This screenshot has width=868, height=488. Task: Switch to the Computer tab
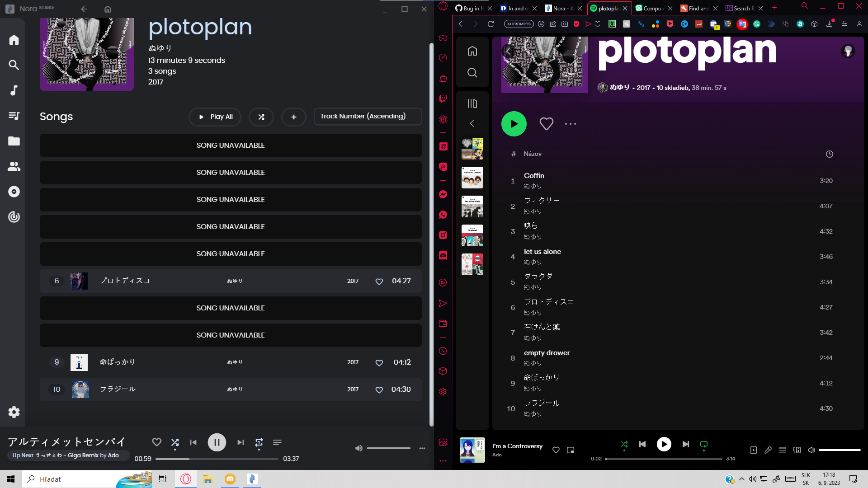coord(652,8)
